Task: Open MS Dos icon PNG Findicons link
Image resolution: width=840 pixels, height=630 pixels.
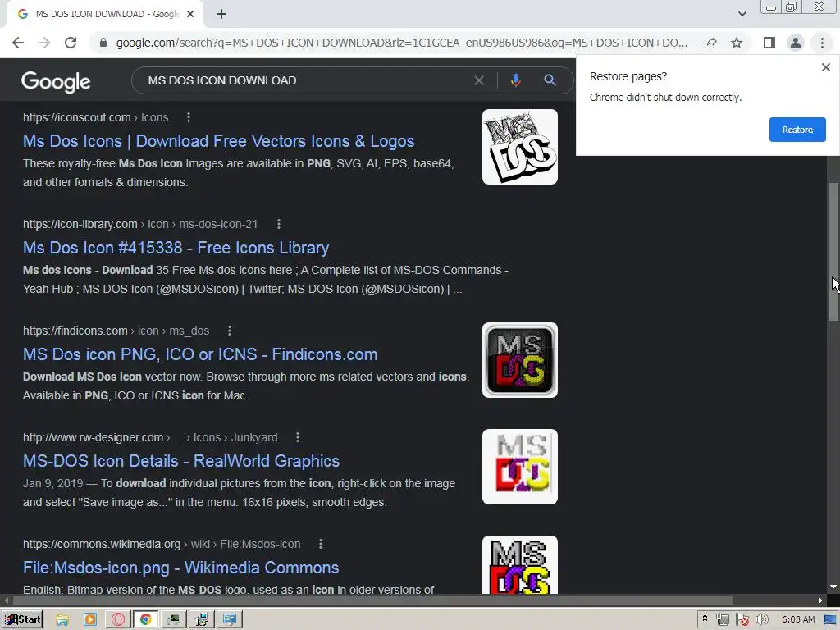Action: [200, 354]
